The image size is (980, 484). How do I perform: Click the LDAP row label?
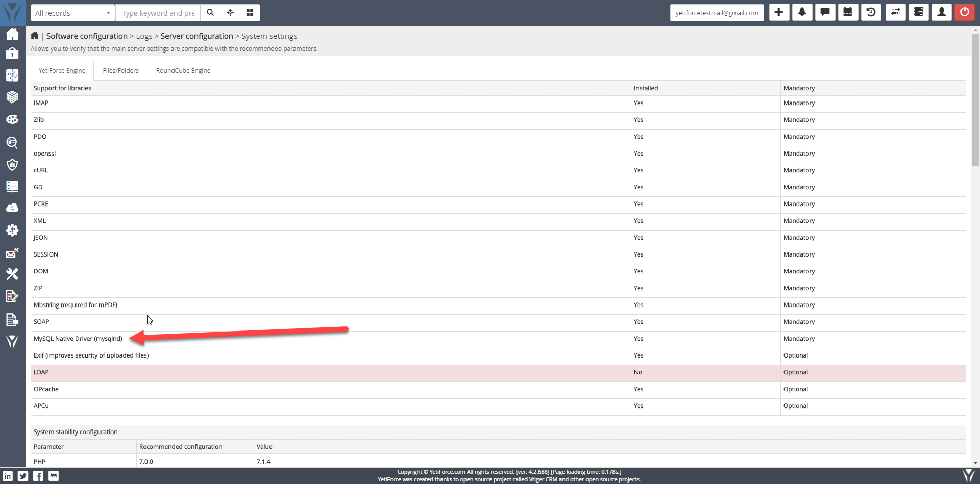[41, 372]
